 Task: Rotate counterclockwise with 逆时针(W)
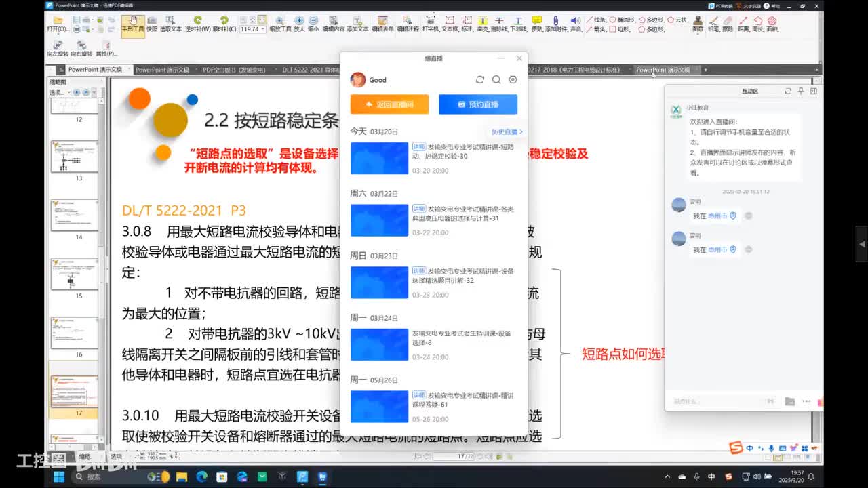[x=197, y=25]
